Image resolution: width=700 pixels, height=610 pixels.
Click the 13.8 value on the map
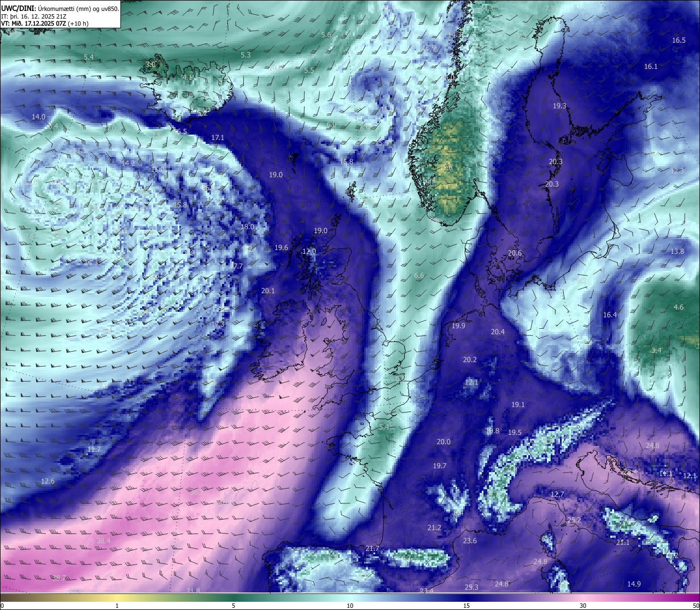(x=677, y=252)
